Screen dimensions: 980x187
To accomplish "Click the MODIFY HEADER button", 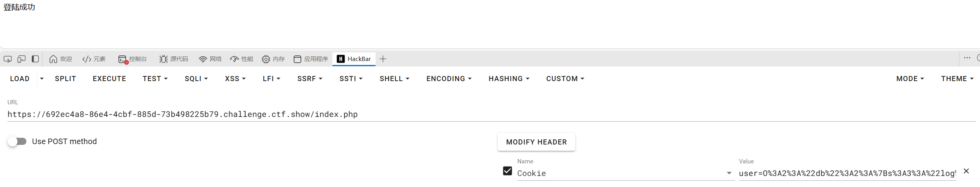I will coord(536,142).
